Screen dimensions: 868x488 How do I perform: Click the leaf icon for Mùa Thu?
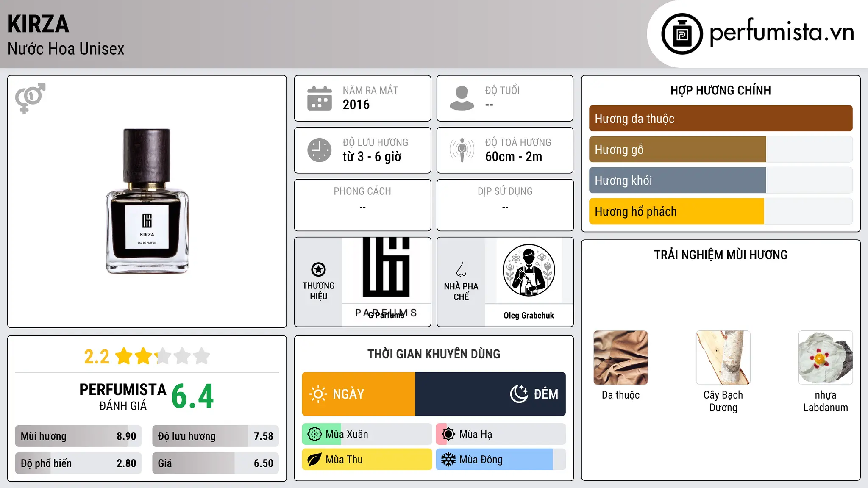[x=314, y=460]
